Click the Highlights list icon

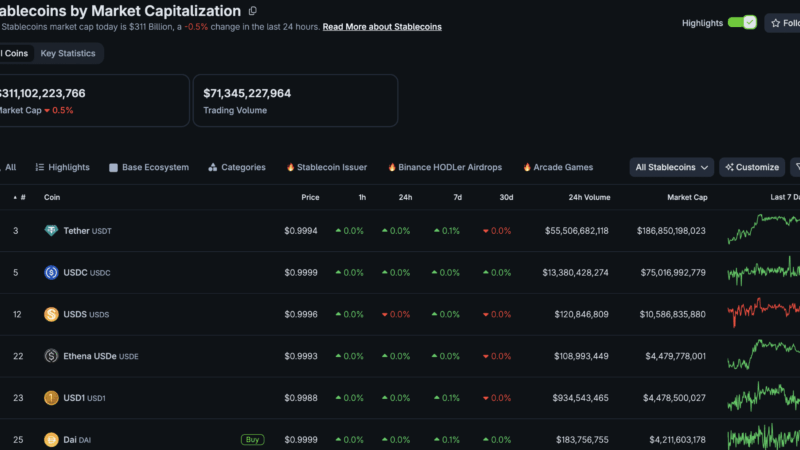pyautogui.click(x=39, y=167)
